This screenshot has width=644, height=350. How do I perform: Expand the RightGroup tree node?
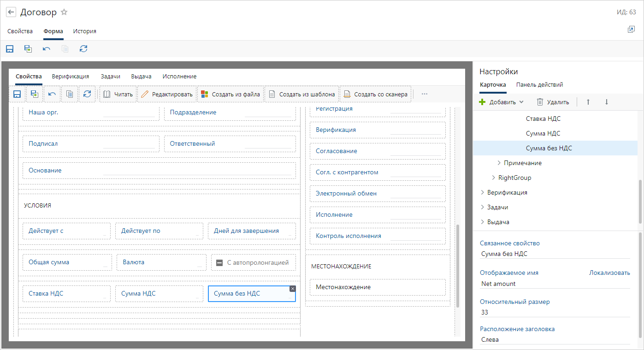[494, 178]
